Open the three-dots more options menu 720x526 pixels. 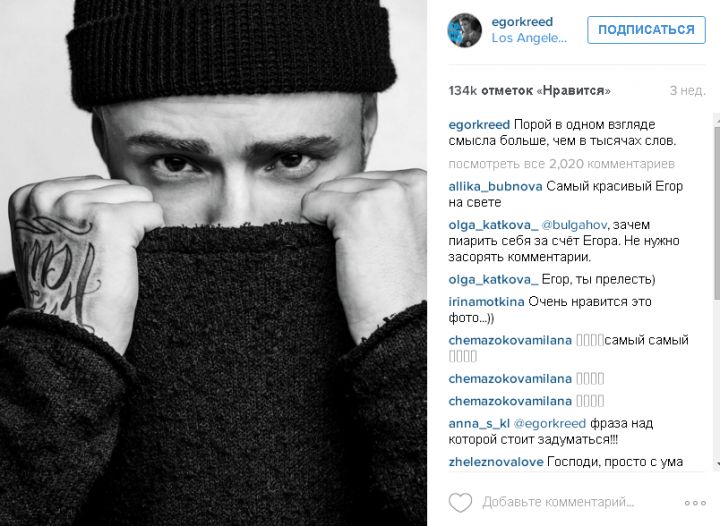tap(695, 503)
